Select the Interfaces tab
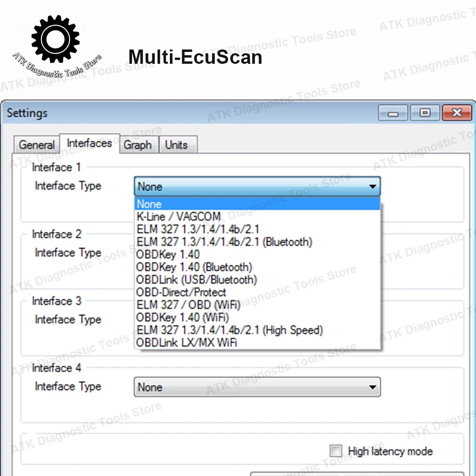The width and height of the screenshot is (476, 476). coord(89,143)
